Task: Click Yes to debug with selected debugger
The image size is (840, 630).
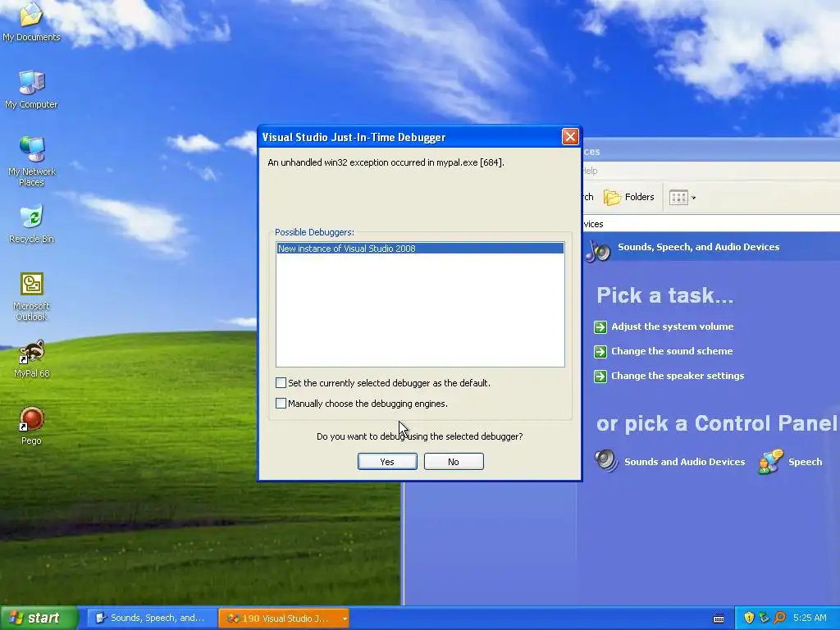Action: click(387, 461)
